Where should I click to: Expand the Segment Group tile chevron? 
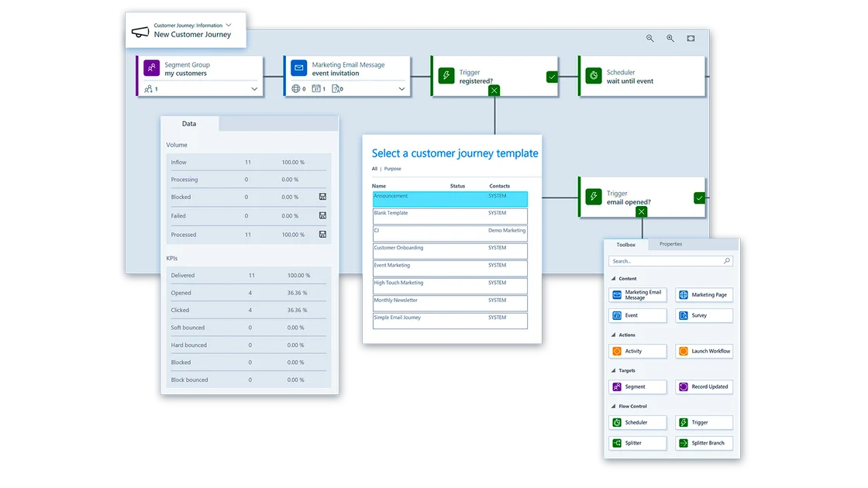[254, 88]
